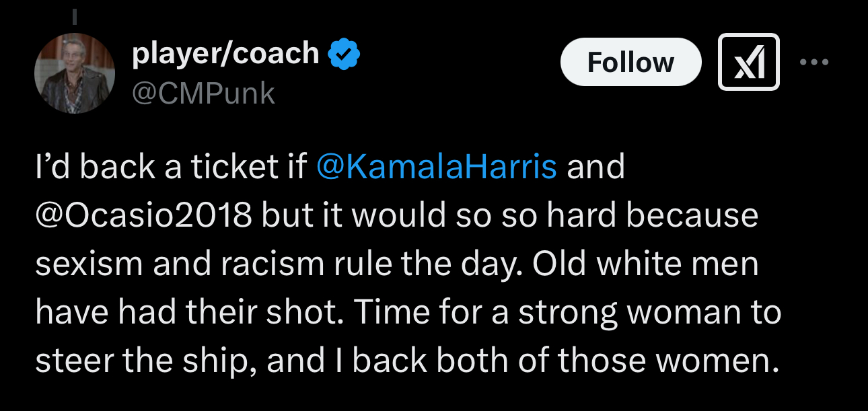This screenshot has height=411, width=868.
Task: Click the word "and" after @KamalaHarris
Action: 595,167
